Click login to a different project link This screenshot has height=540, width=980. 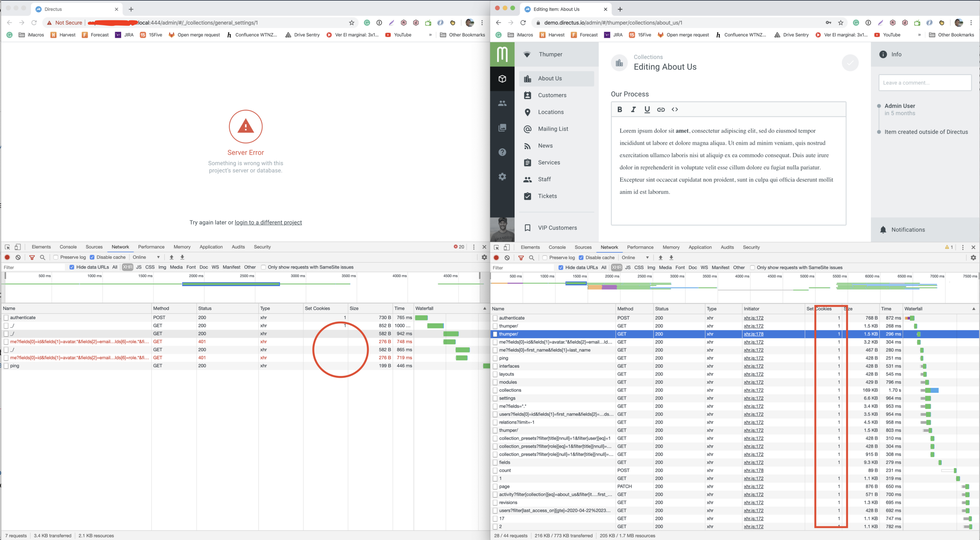click(x=268, y=222)
